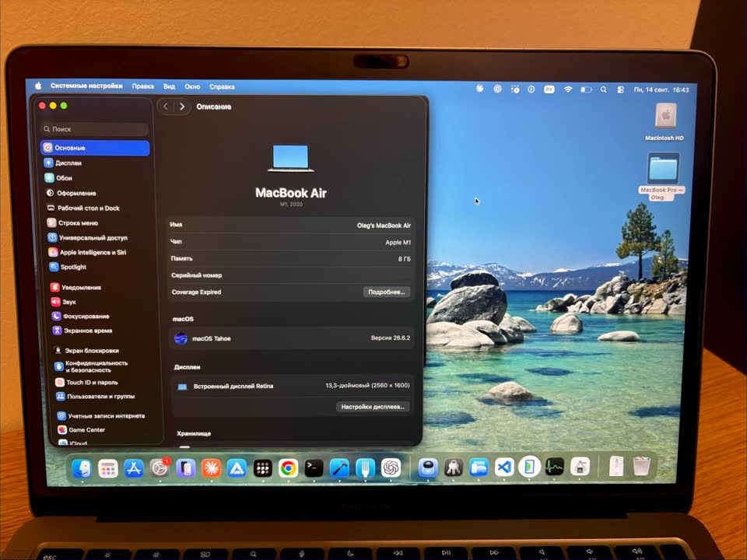The height and width of the screenshot is (560, 747).
Task: Click Настройки дисплеев… button
Action: tap(373, 407)
